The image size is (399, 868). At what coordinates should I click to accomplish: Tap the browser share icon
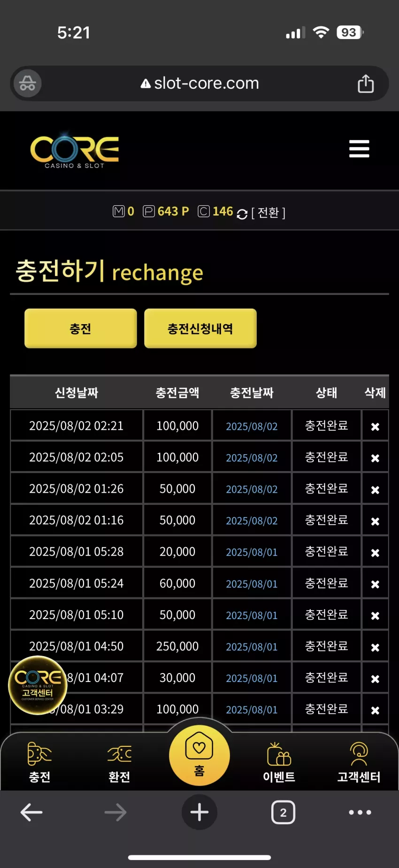(x=366, y=84)
